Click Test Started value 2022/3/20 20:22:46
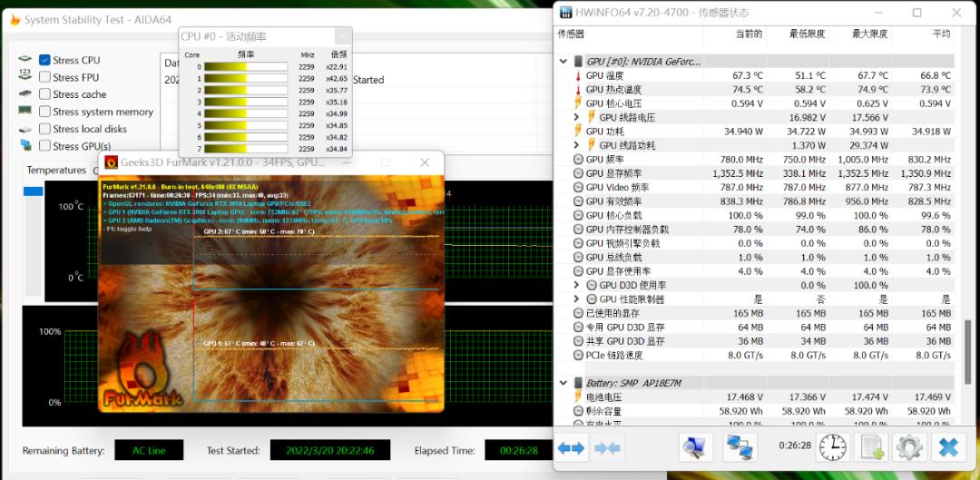The height and width of the screenshot is (480, 980). click(330, 450)
